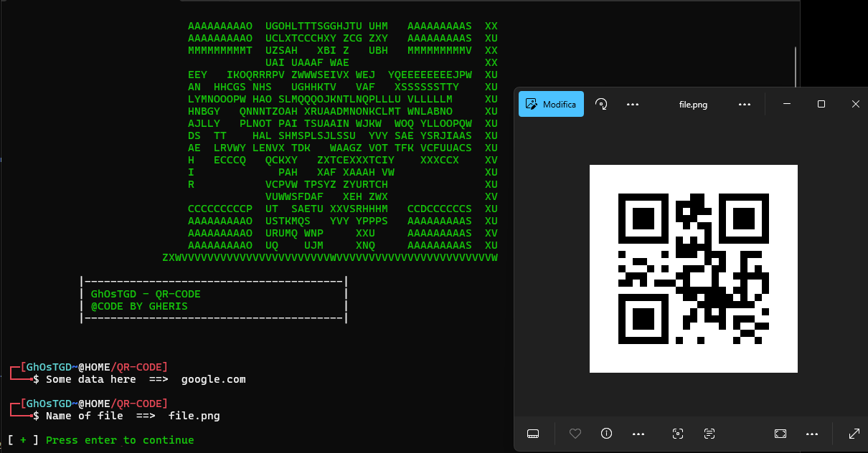Click the Modifica edit button in Photos
868x453 pixels.
pyautogui.click(x=551, y=104)
